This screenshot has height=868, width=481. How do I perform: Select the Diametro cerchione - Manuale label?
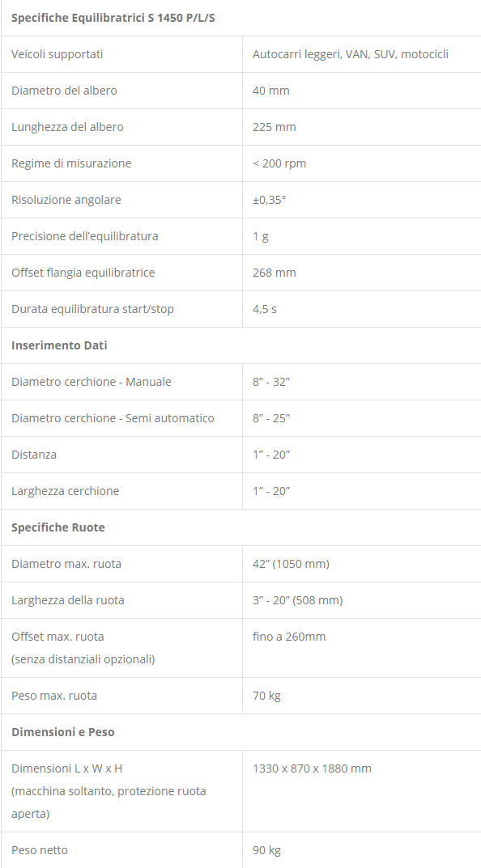coord(92,382)
